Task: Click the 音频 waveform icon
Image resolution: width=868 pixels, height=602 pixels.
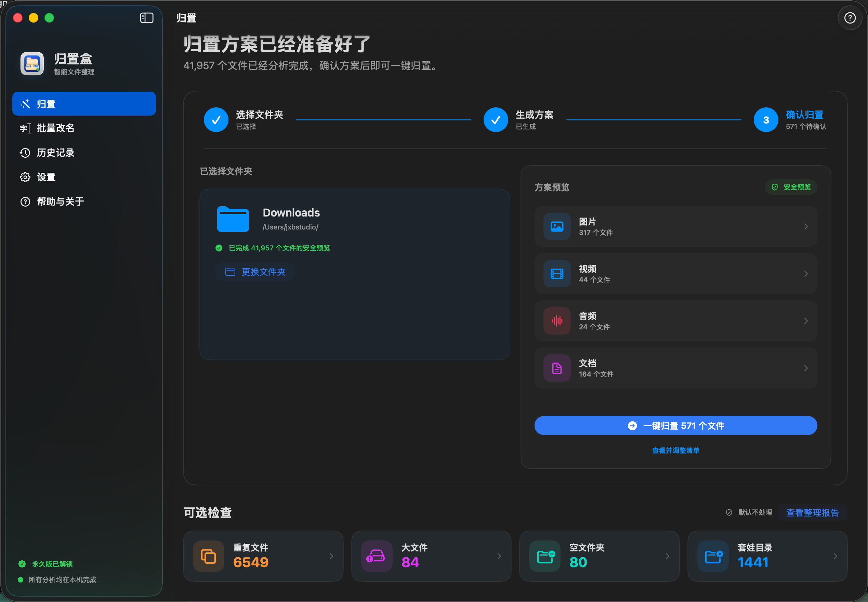Action: [x=556, y=320]
